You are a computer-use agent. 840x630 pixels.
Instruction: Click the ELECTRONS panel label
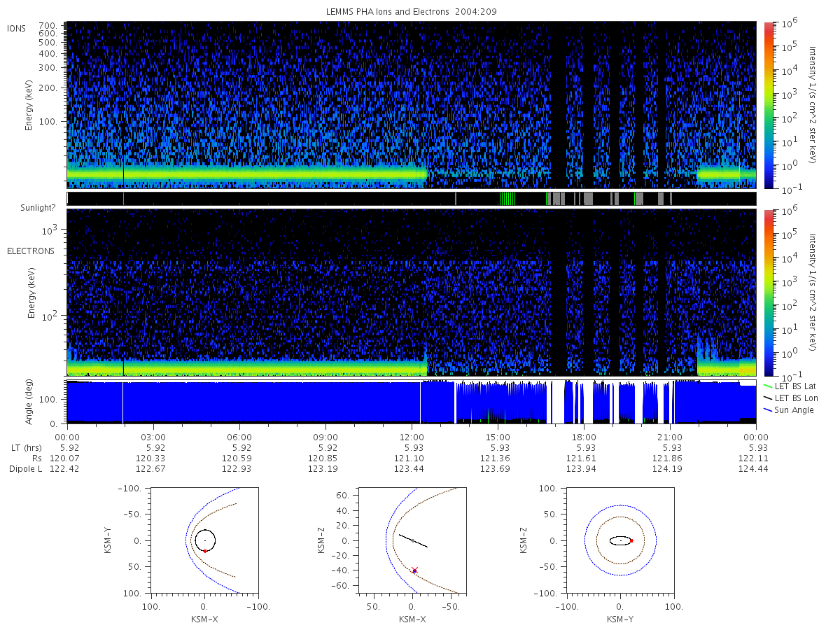click(31, 251)
